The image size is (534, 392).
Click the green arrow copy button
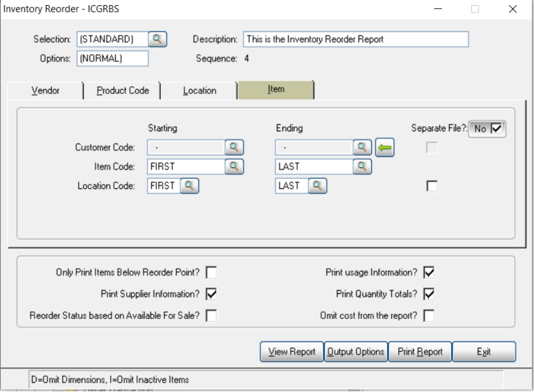click(x=385, y=147)
